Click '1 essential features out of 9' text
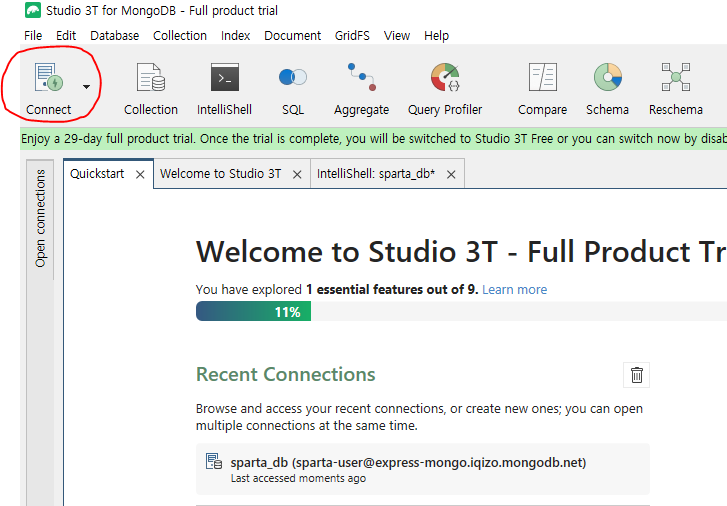 click(x=392, y=290)
